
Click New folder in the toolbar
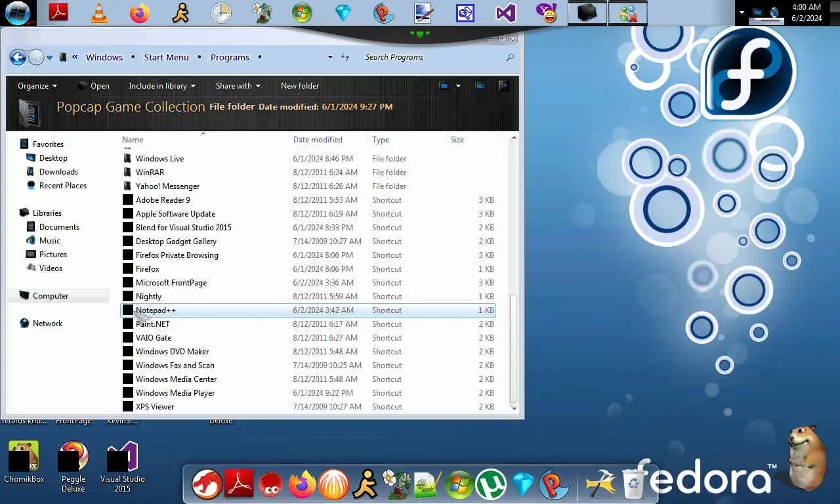click(300, 86)
